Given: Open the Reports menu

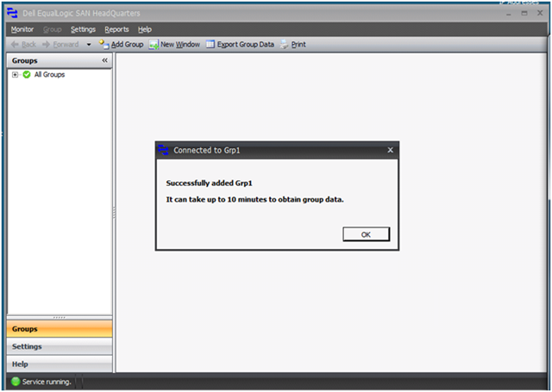Looking at the screenshot, I should coord(116,29).
